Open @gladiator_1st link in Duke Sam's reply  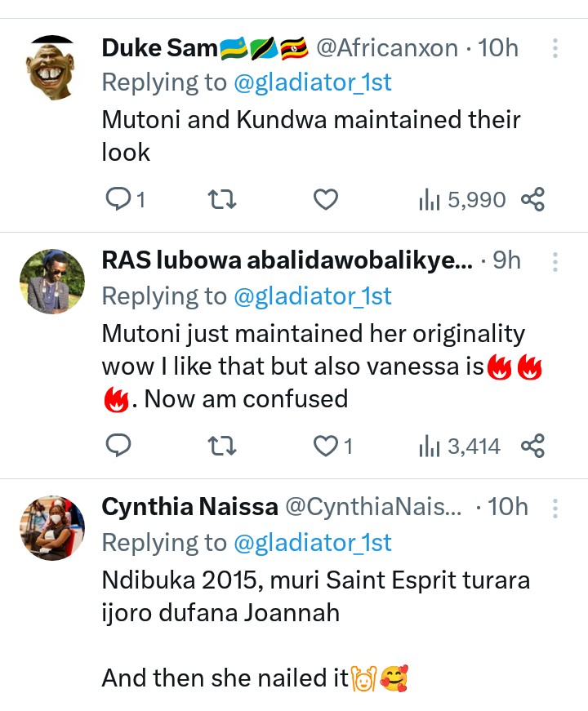coord(313,82)
